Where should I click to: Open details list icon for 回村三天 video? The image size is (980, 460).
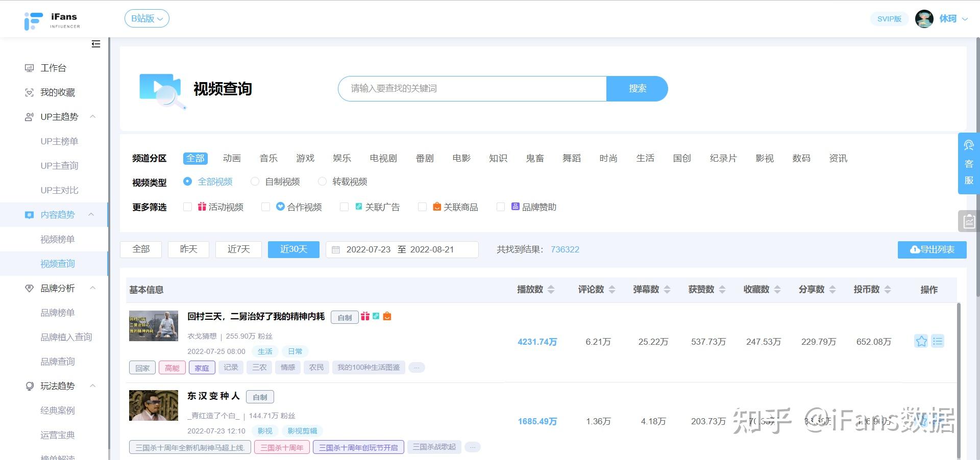coord(938,341)
